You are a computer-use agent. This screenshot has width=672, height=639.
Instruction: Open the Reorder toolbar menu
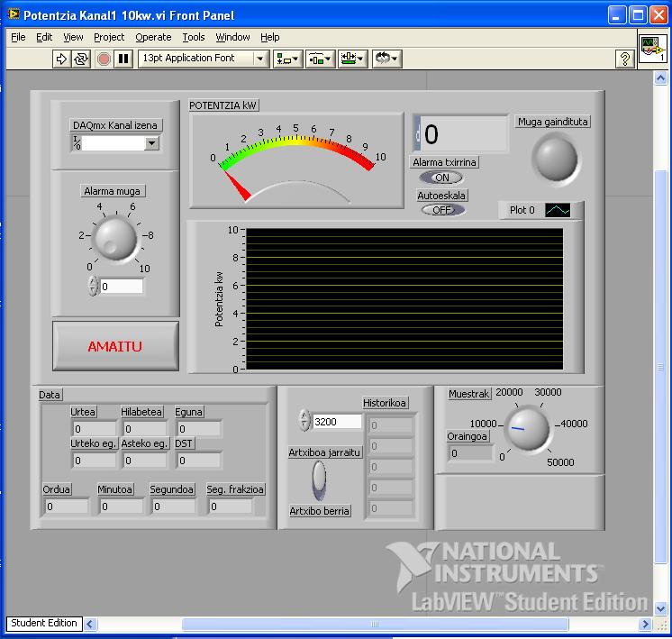tap(386, 59)
